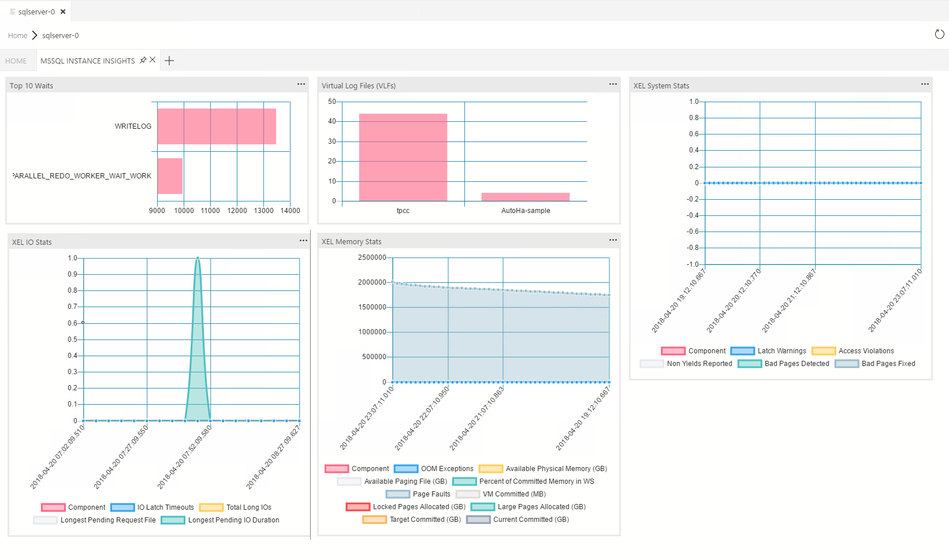Go to Home breadcrumb link
Viewport: 949px width, 560px height.
(18, 35)
